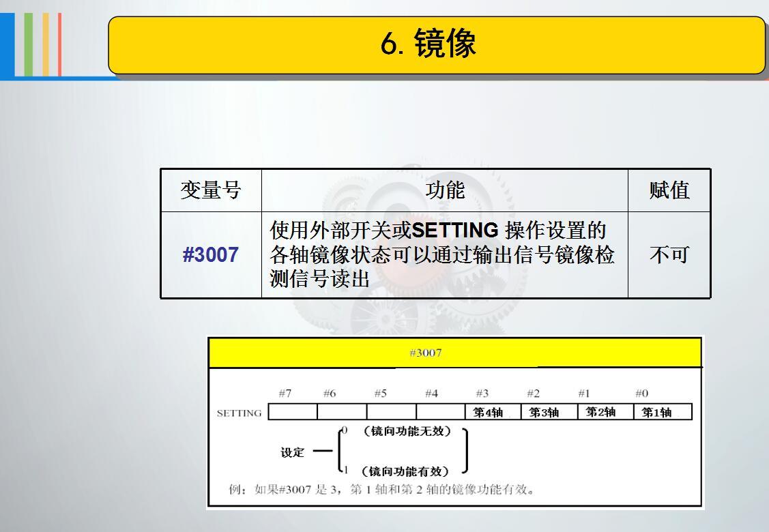This screenshot has height=532, width=769.
Task: Click the empty bit cell under #7
Action: click(293, 412)
